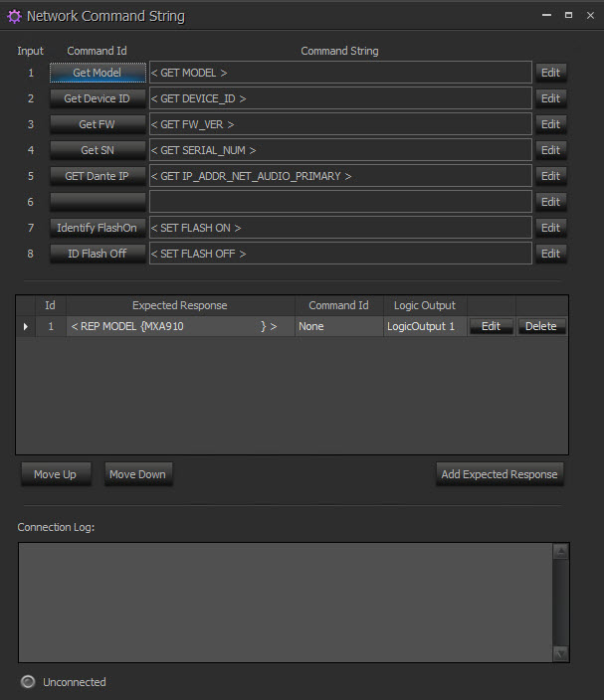Select the row arrow of expected response 1
The width and height of the screenshot is (604, 700).
tap(26, 326)
